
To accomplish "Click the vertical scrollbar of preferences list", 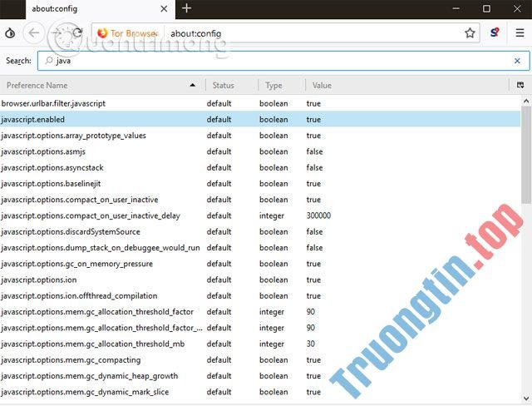I will coord(526,250).
